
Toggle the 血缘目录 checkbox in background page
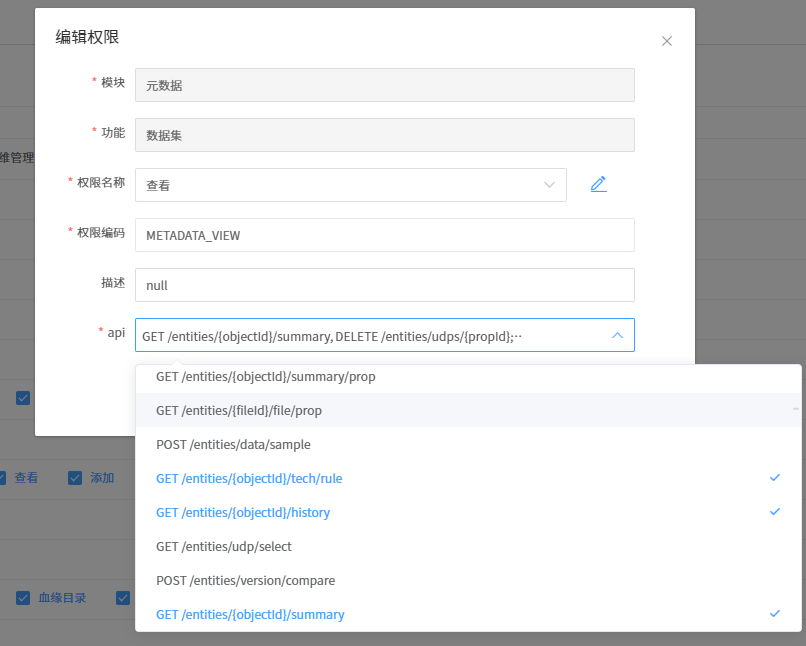pyautogui.click(x=23, y=598)
